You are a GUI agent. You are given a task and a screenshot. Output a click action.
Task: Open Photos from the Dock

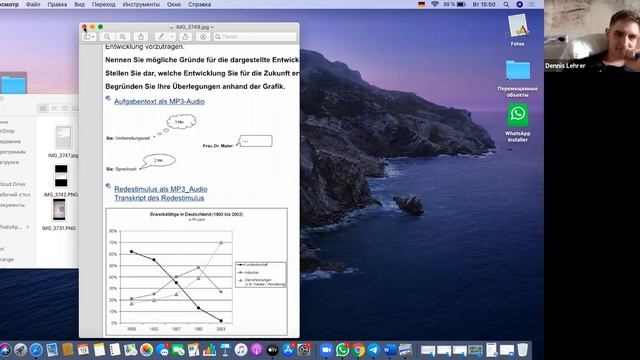pyautogui.click(x=146, y=350)
